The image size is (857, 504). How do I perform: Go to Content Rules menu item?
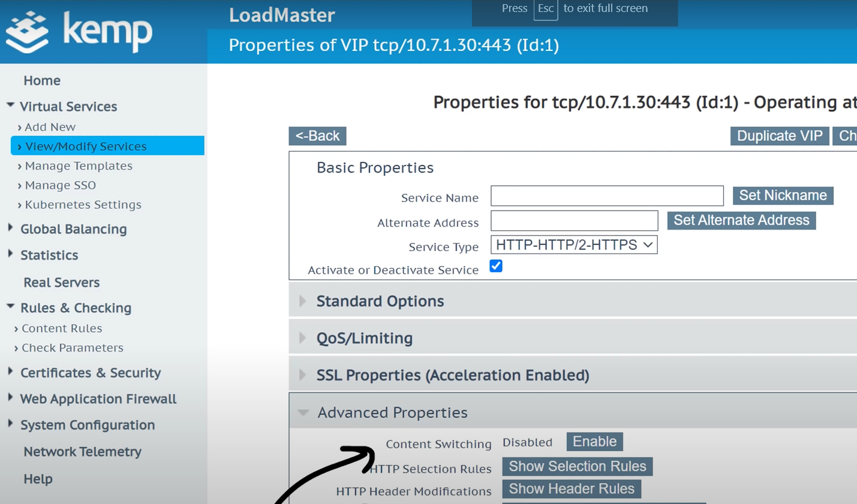click(61, 328)
